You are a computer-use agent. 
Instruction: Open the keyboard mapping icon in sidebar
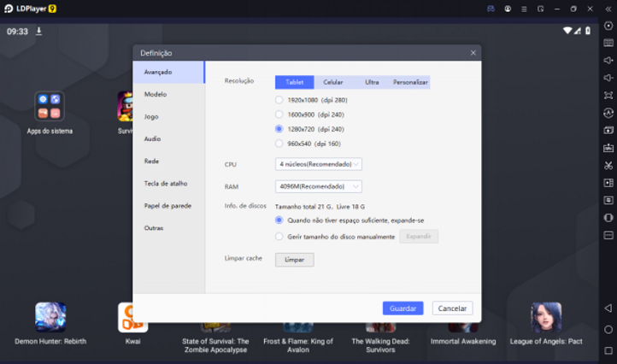pyautogui.click(x=608, y=43)
